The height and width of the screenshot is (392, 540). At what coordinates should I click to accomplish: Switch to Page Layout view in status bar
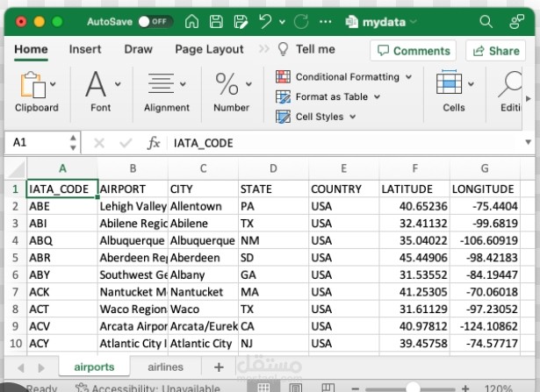click(x=296, y=388)
